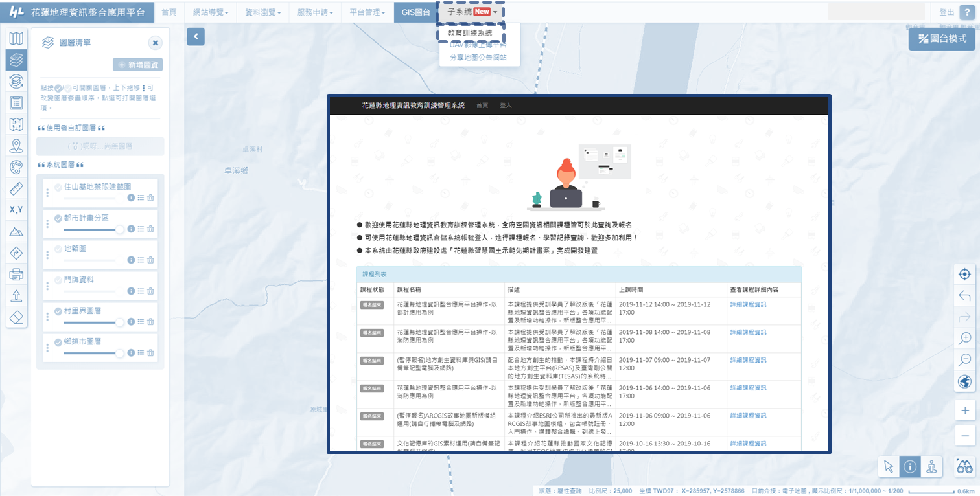Select the eraser clear tool
The image size is (980, 496).
tap(16, 317)
